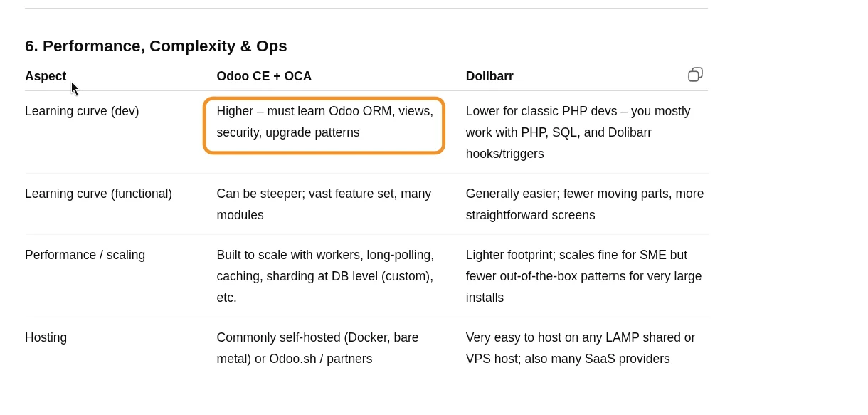Click the "Commonly self-hosted" Odoo cell
This screenshot has height=415, width=868.
pos(317,337)
